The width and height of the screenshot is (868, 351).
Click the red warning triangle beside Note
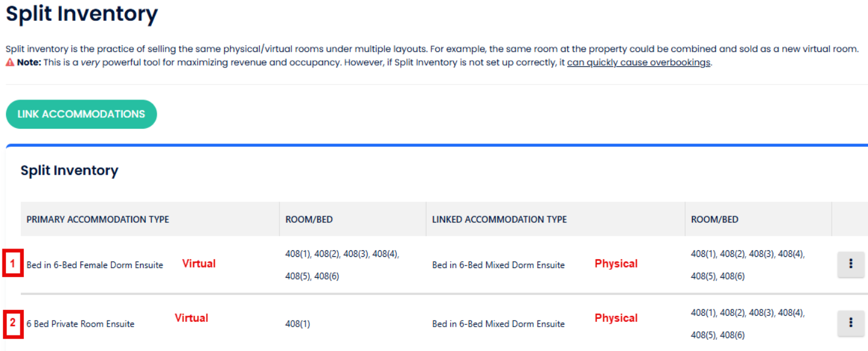(10, 63)
